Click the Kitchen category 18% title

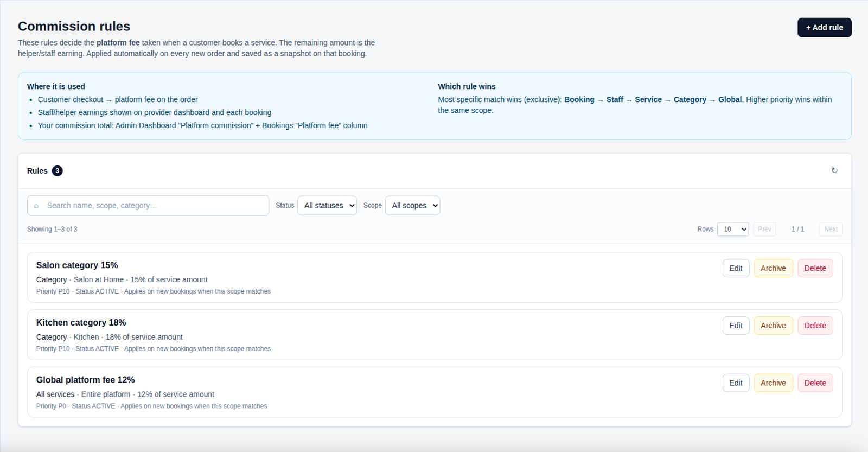tap(81, 322)
